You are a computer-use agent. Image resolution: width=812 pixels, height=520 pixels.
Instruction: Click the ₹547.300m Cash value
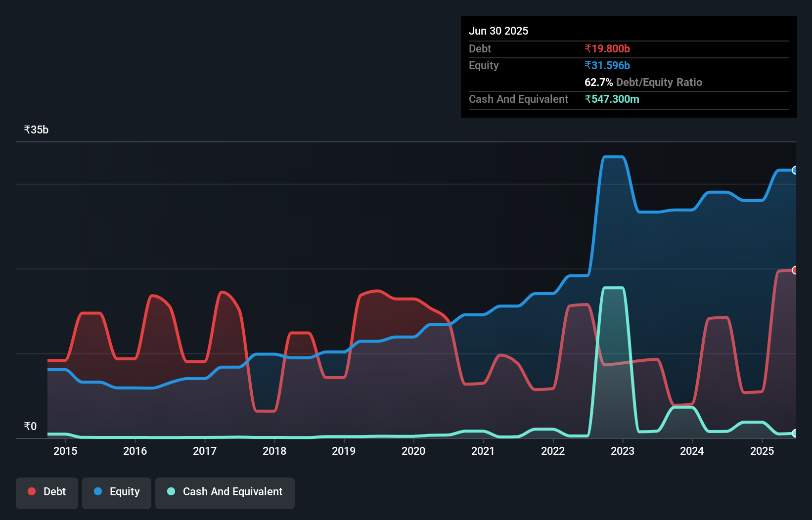612,99
